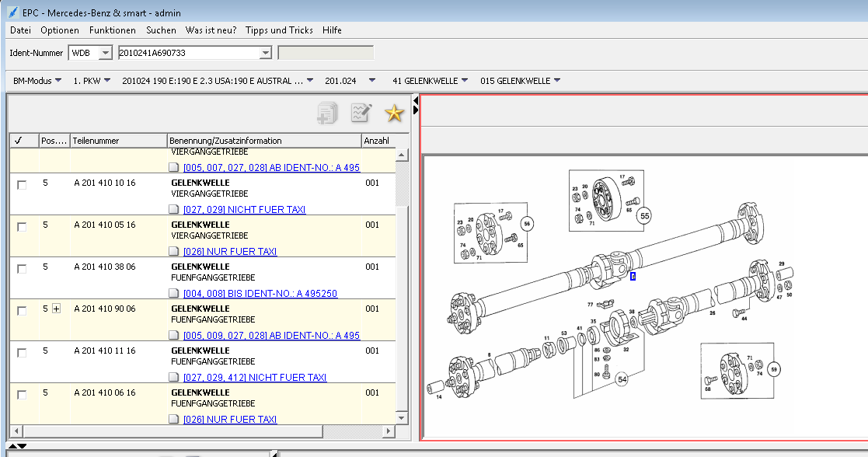Collapse panel using black arrow splitter icon
The width and height of the screenshot is (868, 457).
pos(415,105)
